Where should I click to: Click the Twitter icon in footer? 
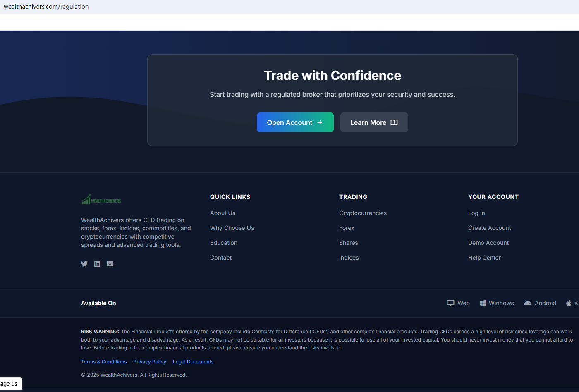[84, 264]
